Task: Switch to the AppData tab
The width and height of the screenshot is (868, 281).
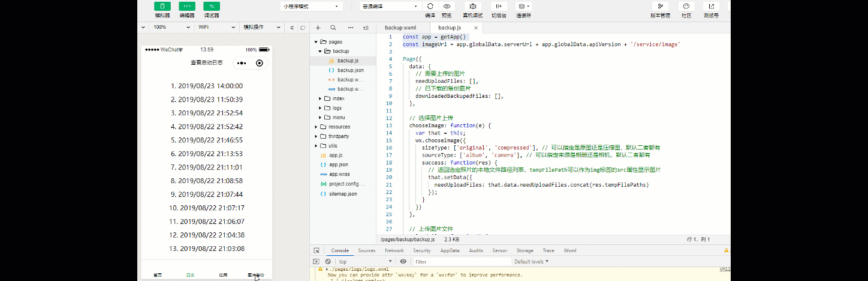Action: pos(450,250)
